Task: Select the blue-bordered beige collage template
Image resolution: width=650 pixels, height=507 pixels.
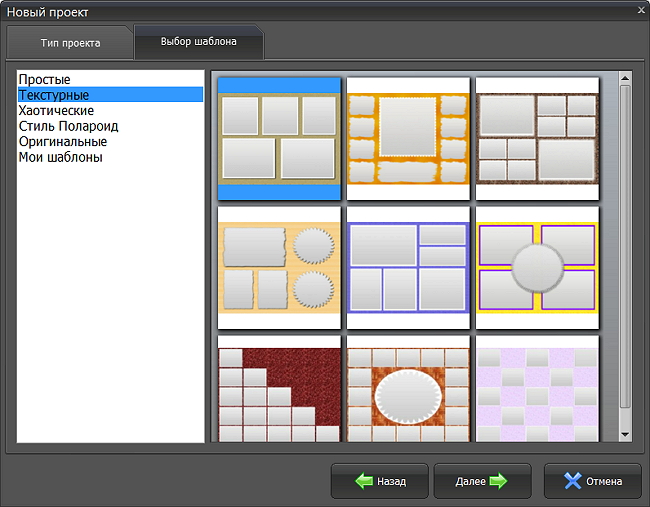Action: coord(279,137)
